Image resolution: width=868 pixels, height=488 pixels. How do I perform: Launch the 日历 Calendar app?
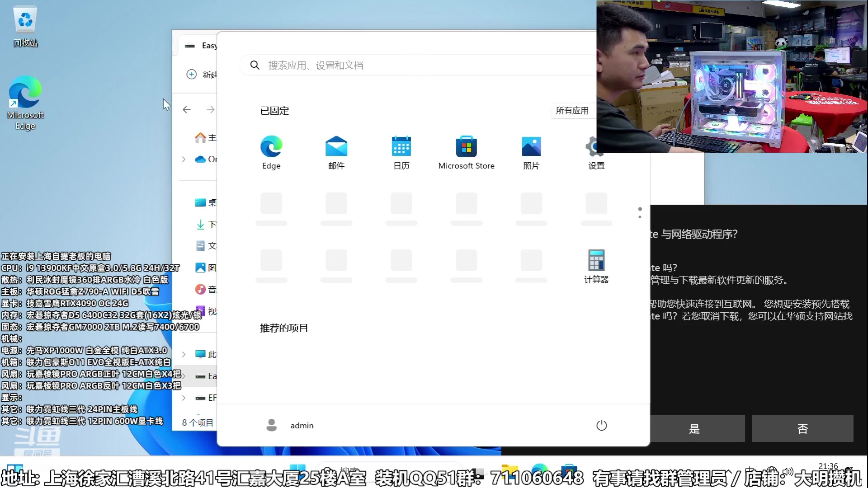coord(401,151)
